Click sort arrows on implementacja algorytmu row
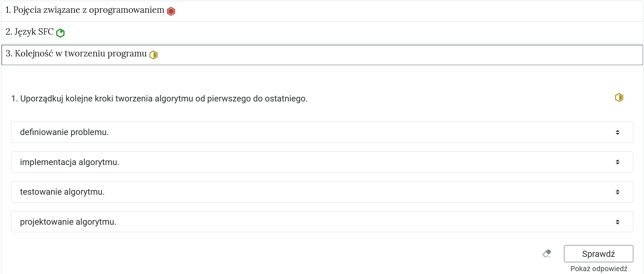Image resolution: width=644 pixels, height=274 pixels. pyautogui.click(x=617, y=162)
